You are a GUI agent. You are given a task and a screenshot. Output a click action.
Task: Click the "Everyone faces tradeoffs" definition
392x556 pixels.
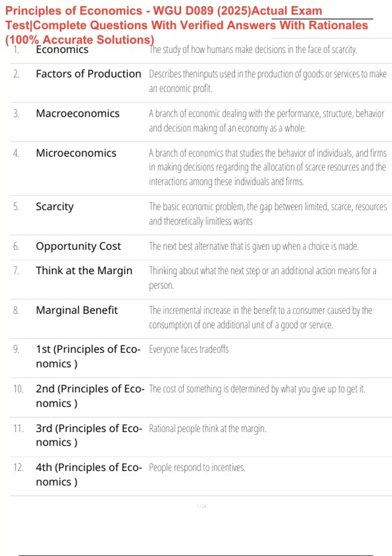pyautogui.click(x=189, y=350)
